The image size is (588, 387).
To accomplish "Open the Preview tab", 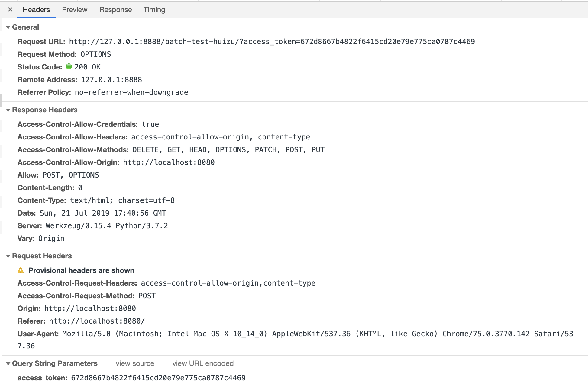I will 75,10.
